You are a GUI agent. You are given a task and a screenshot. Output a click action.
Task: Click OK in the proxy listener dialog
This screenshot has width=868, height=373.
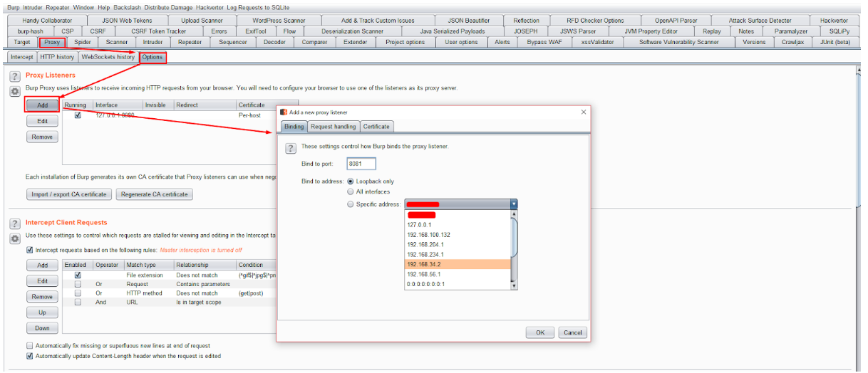(x=540, y=332)
